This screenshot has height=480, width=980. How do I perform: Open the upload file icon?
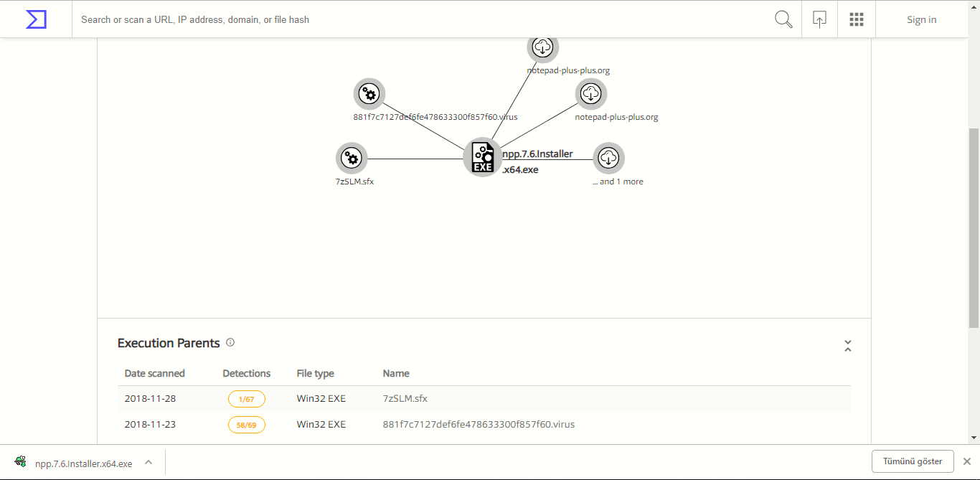(819, 19)
